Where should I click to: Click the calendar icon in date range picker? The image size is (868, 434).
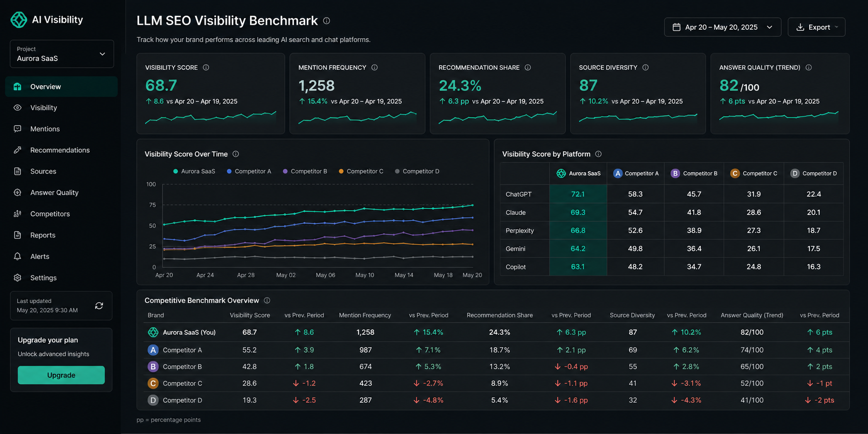(677, 27)
